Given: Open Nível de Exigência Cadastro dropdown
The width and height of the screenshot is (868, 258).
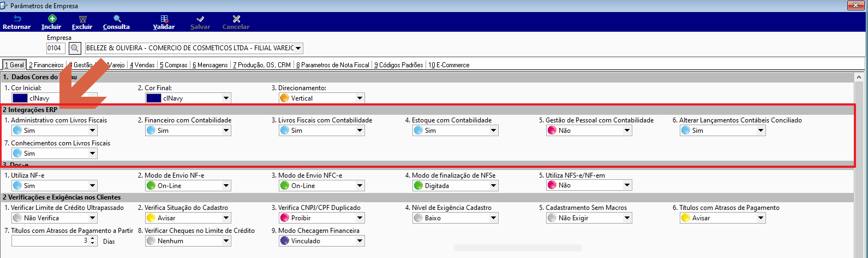Looking at the screenshot, I should (494, 218).
